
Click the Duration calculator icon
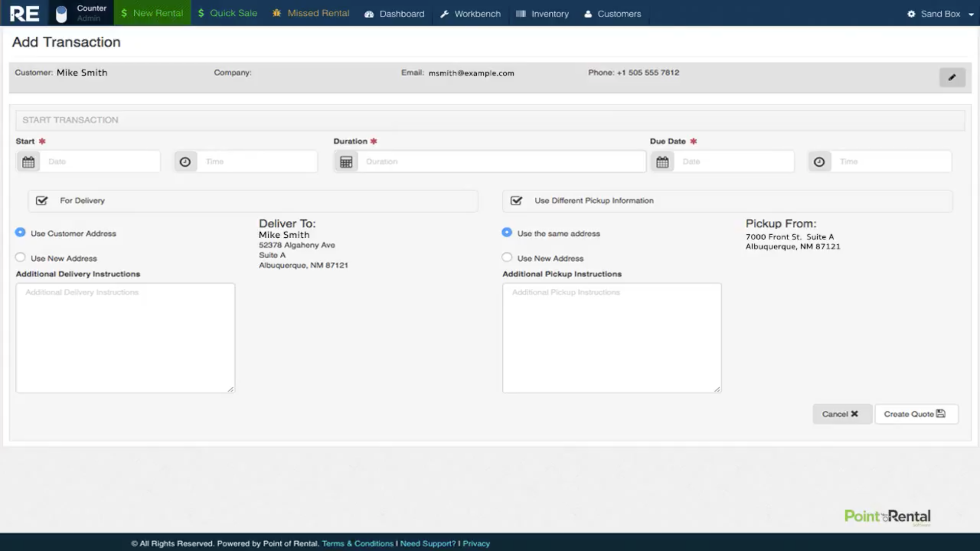pos(346,162)
